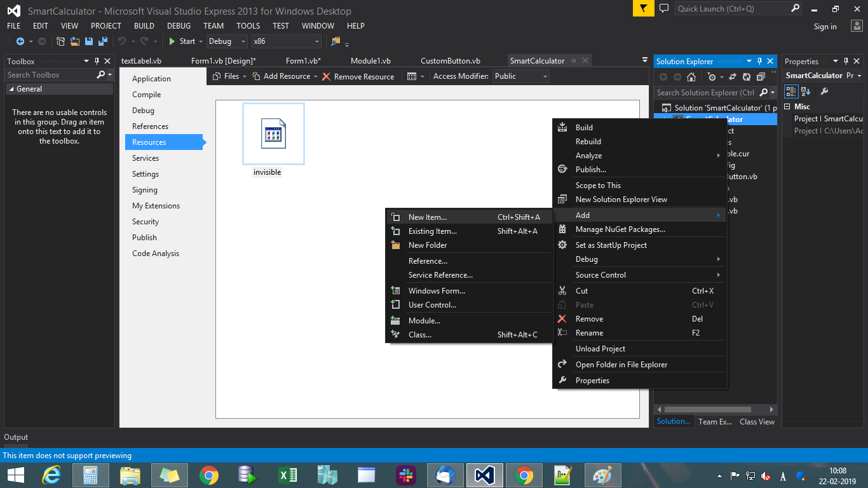Click the Sign in link
868x488 pixels.
click(x=825, y=27)
